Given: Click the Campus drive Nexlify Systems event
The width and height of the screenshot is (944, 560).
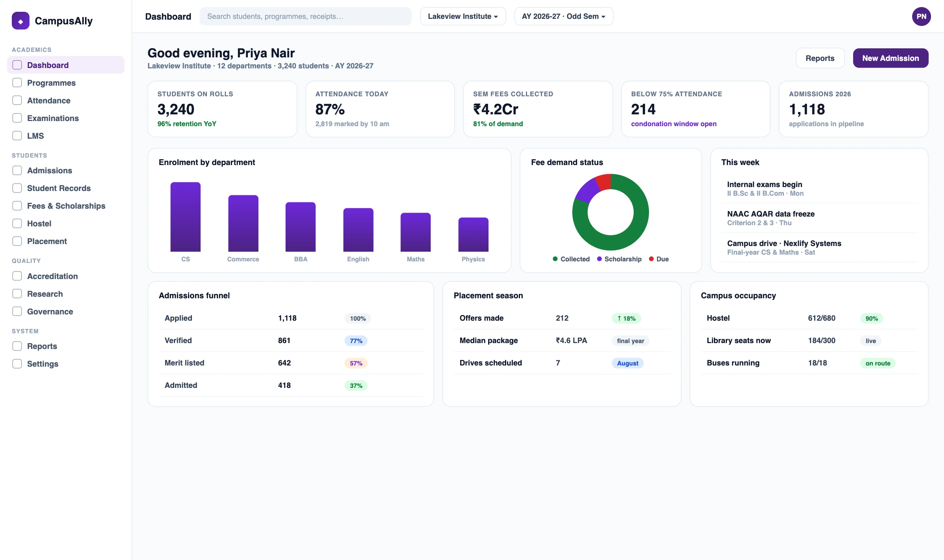Looking at the screenshot, I should (x=819, y=248).
